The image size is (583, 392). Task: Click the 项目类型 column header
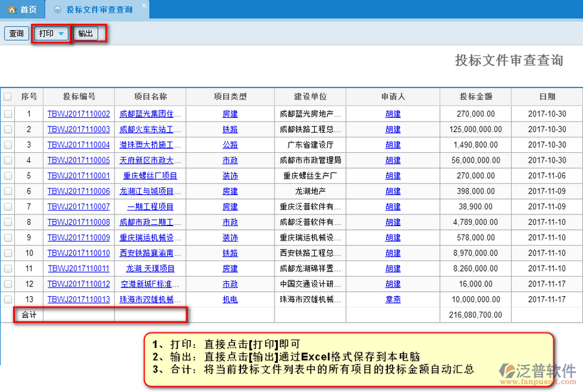[230, 97]
